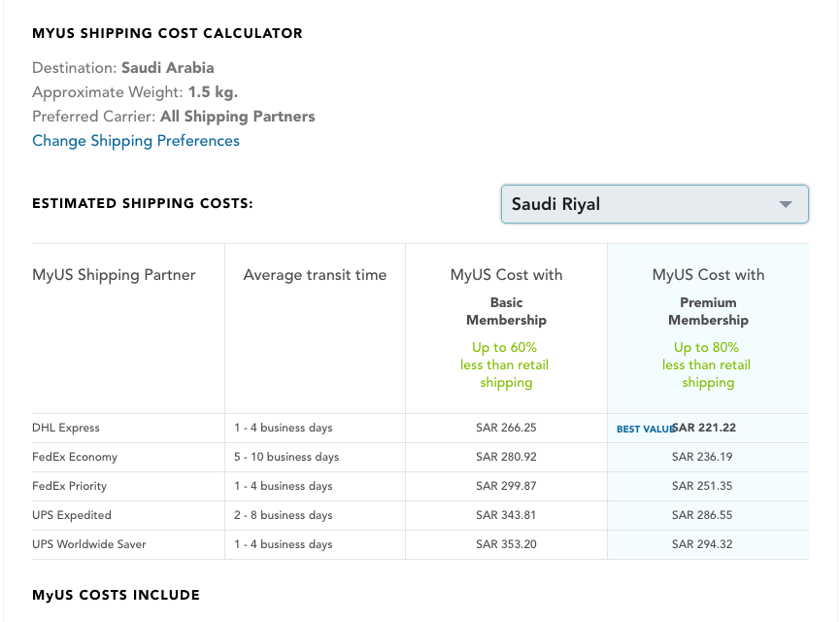This screenshot has height=622, width=840.
Task: Select the FedEx Economy row label
Action: (x=73, y=457)
